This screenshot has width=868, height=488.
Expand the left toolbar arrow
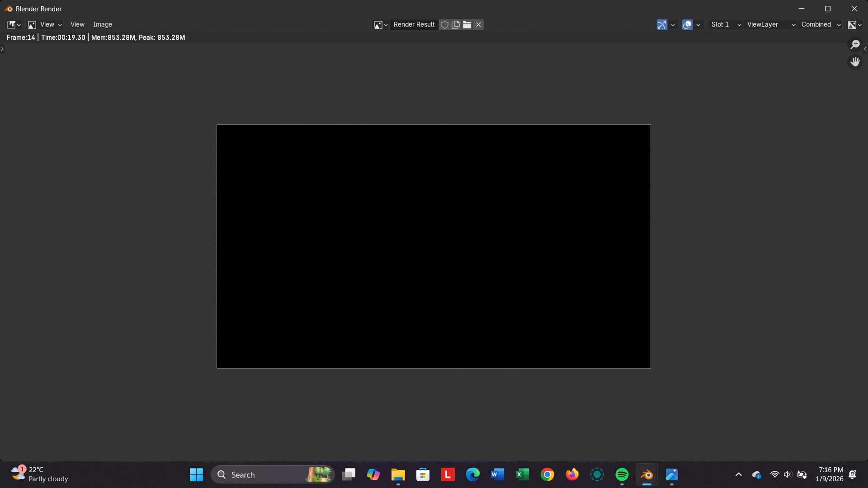coord(2,49)
